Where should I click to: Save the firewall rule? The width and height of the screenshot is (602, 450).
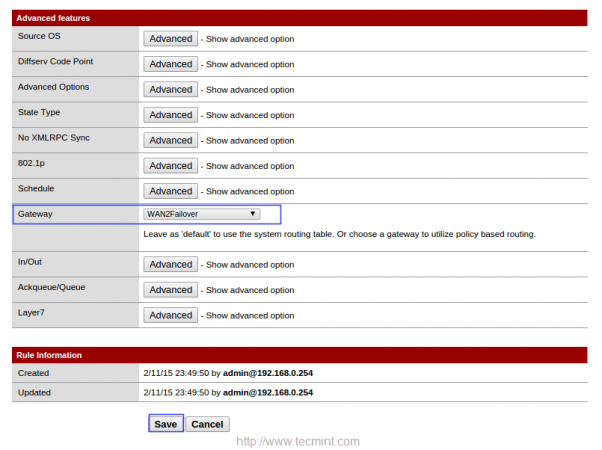(166, 424)
